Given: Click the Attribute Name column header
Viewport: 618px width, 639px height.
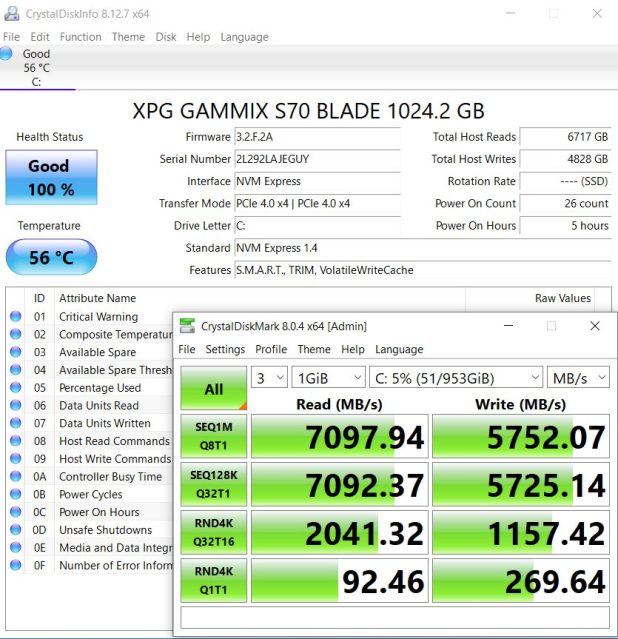Looking at the screenshot, I should click(x=97, y=298).
